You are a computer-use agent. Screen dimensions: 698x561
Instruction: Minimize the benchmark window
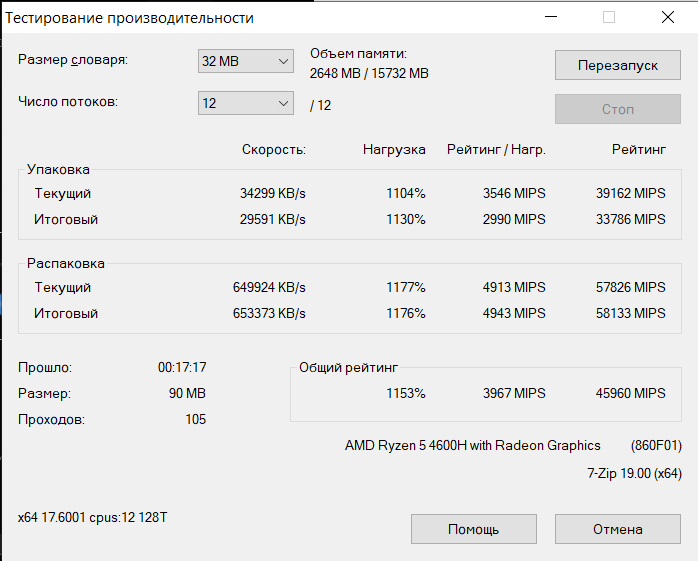(x=551, y=17)
